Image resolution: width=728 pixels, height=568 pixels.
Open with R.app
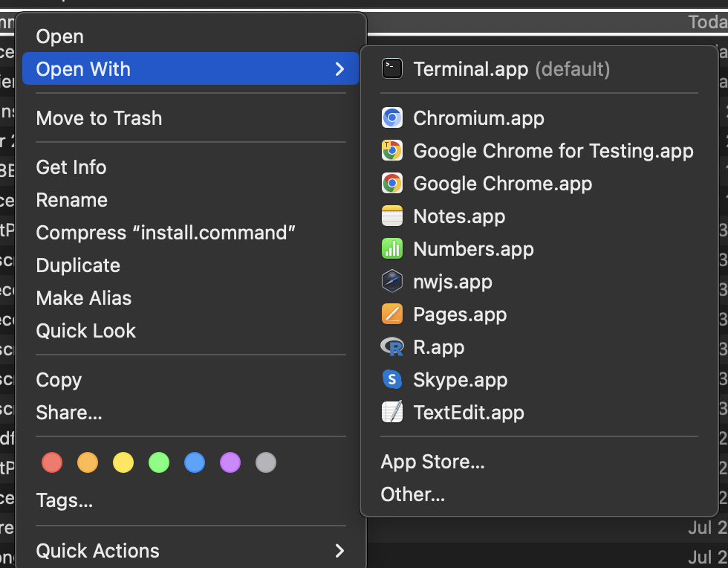pyautogui.click(x=539, y=347)
